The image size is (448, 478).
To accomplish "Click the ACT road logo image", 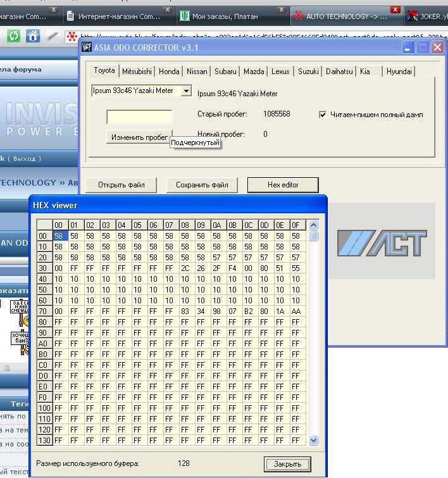I will click(382, 243).
